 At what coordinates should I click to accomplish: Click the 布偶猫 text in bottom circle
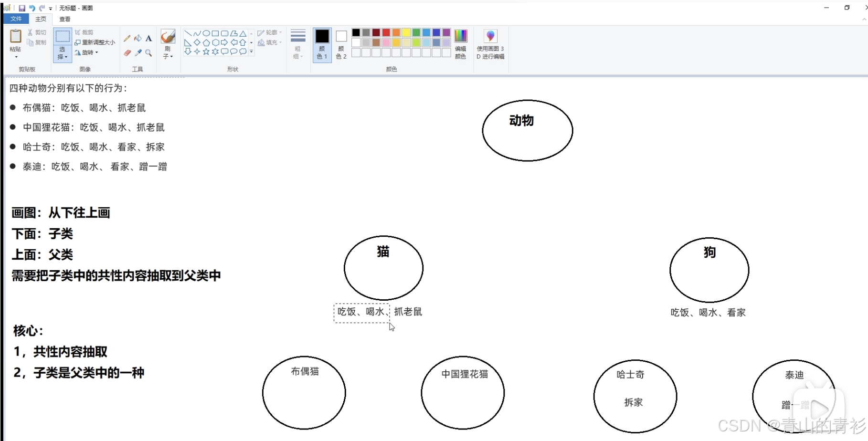305,371
